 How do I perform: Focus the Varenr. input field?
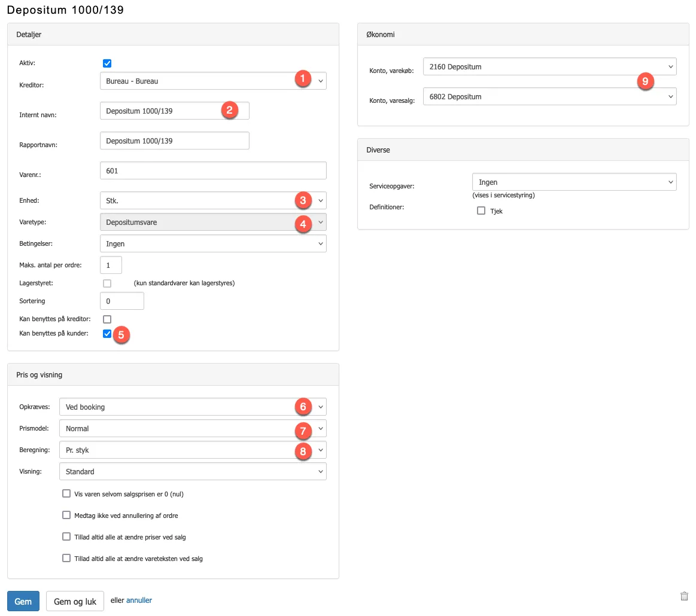212,170
